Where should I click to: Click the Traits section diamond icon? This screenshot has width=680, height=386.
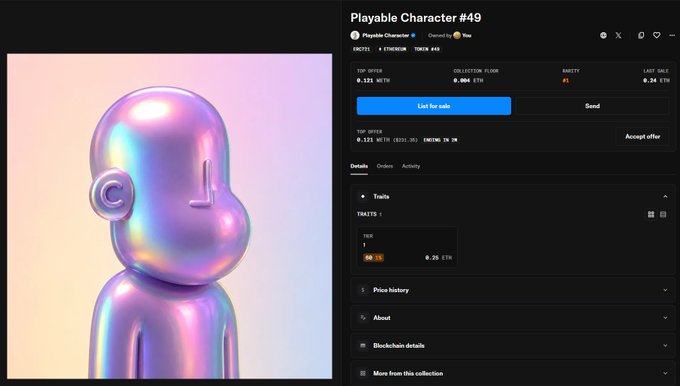363,196
